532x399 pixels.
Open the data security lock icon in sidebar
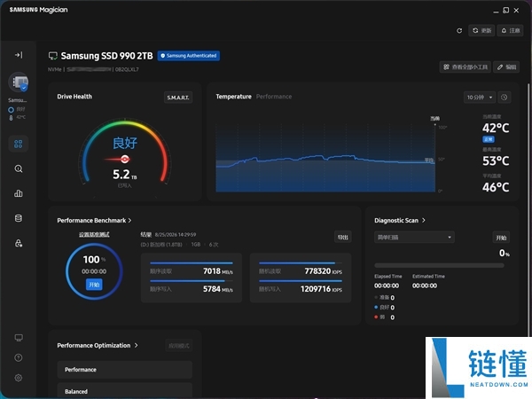click(x=19, y=243)
